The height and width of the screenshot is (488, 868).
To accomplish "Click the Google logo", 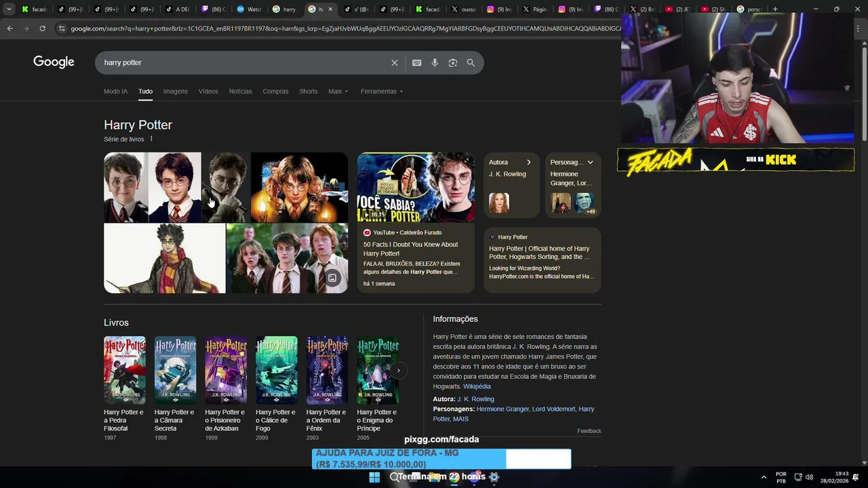I will point(54,62).
